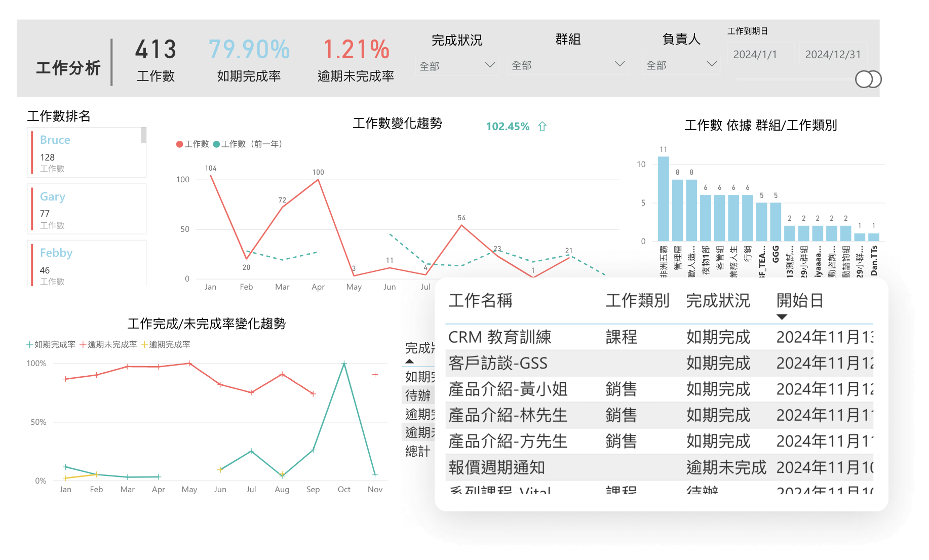This screenshot has width=929, height=560.
Task: Click the 工作數排名 list scrollbar
Action: 144,136
